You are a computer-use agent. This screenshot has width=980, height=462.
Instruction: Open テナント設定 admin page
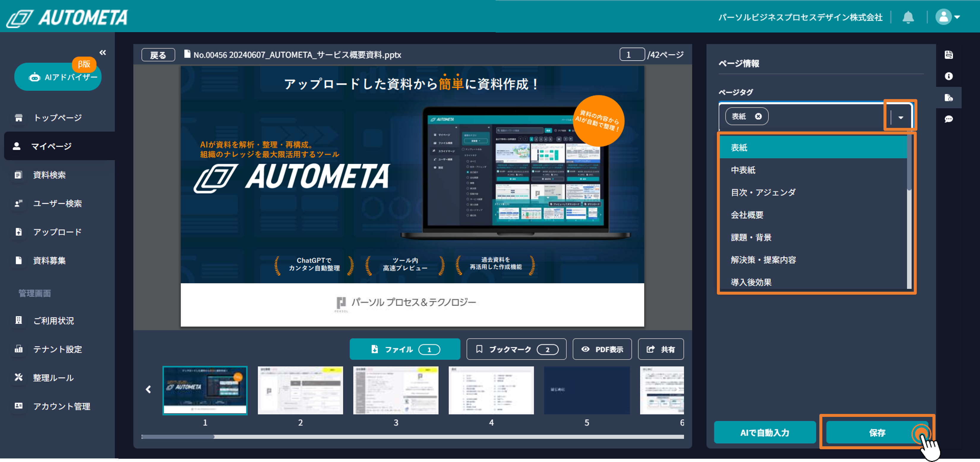[x=57, y=350]
